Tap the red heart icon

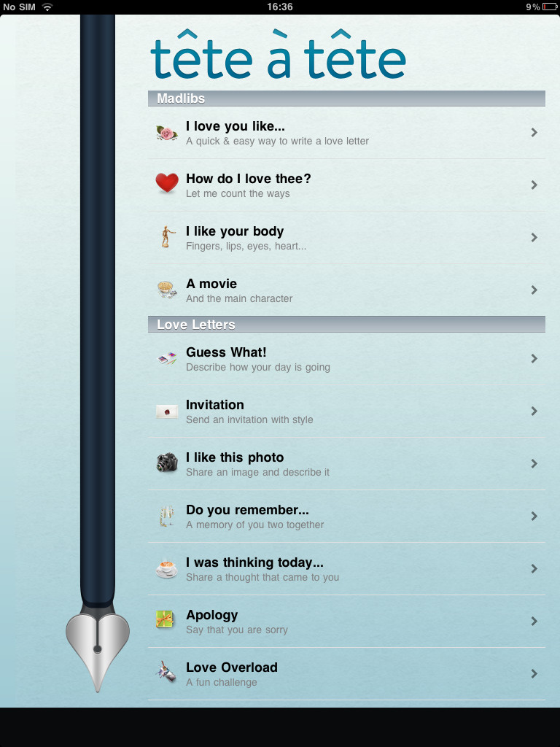(167, 183)
